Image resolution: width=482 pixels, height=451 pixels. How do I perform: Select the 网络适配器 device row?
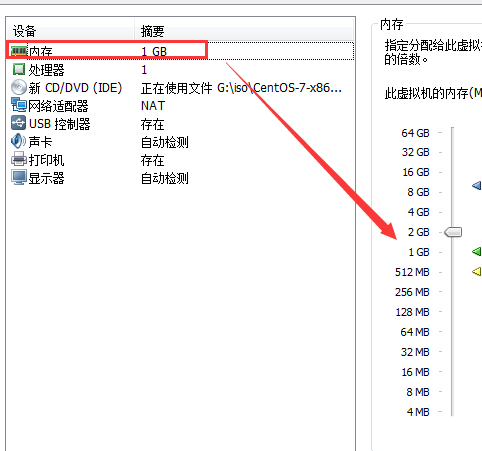click(180, 106)
